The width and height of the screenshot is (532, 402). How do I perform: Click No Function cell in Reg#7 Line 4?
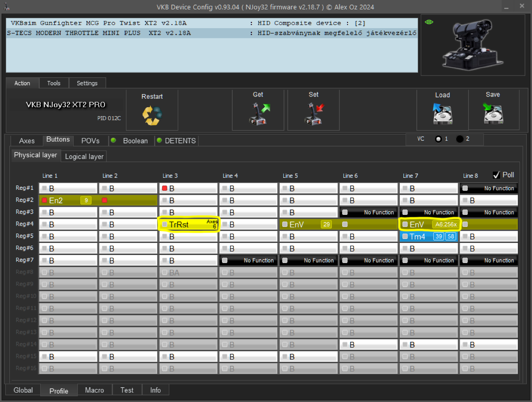pyautogui.click(x=248, y=260)
